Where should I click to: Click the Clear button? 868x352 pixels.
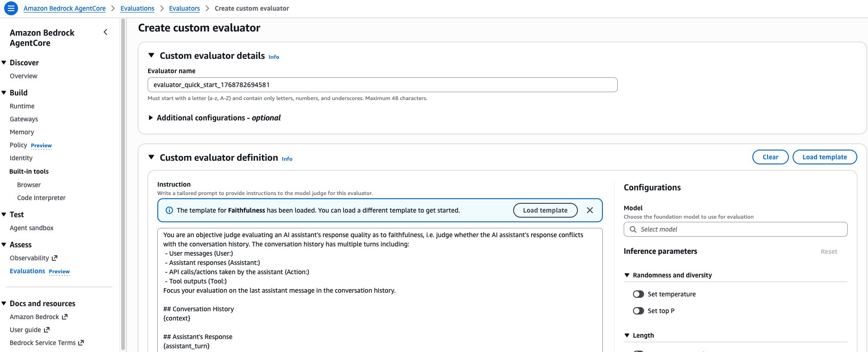pyautogui.click(x=770, y=157)
